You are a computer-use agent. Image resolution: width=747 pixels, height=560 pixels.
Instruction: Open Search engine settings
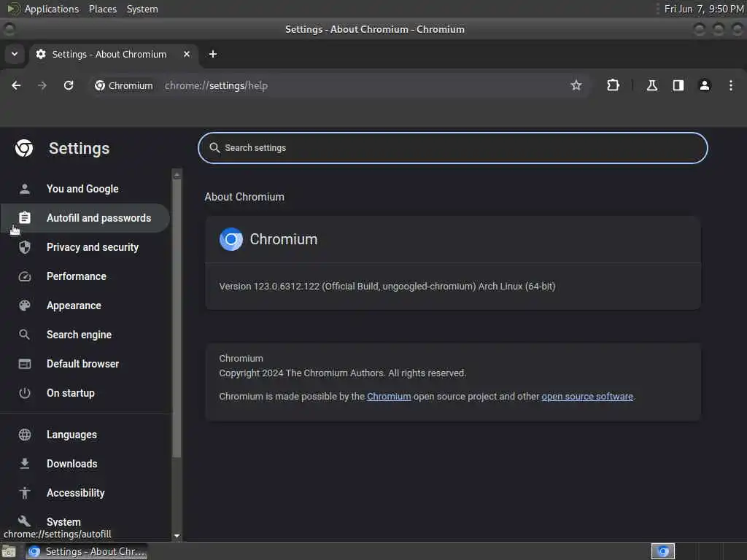click(85, 335)
